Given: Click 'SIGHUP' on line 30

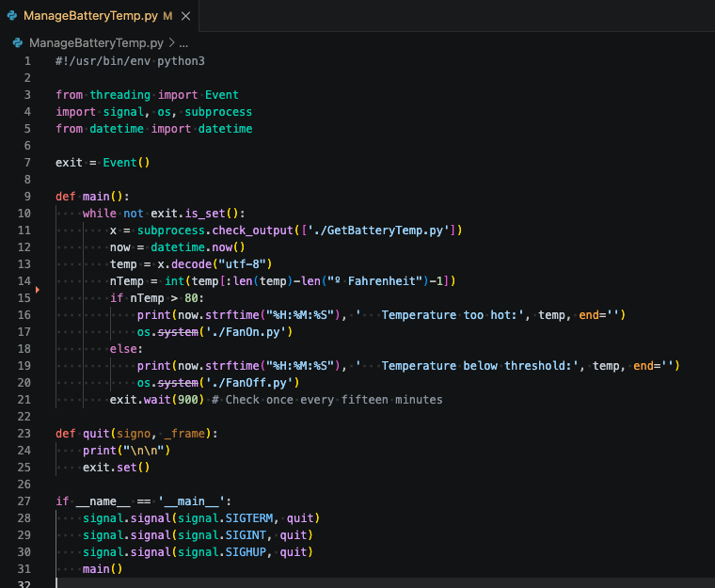Looking at the screenshot, I should 246,552.
